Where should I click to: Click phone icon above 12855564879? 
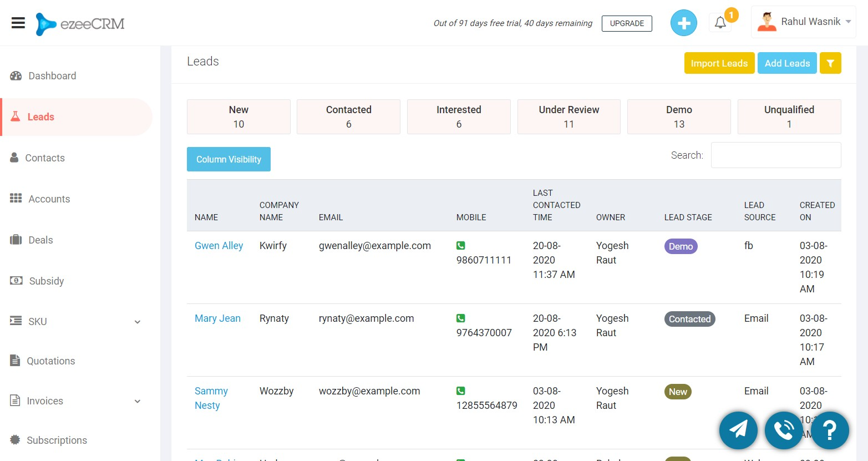click(x=460, y=391)
